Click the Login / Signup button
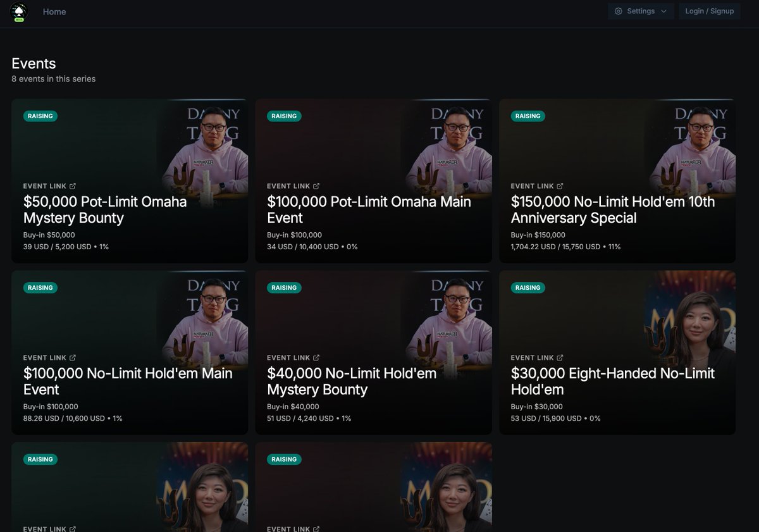 click(x=709, y=11)
